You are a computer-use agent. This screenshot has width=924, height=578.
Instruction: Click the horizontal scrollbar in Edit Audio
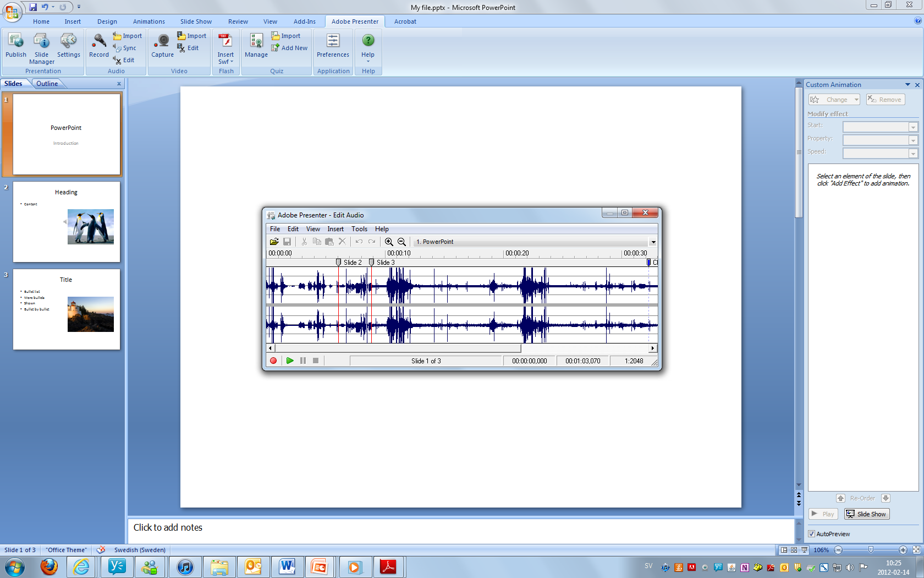[x=398, y=348]
